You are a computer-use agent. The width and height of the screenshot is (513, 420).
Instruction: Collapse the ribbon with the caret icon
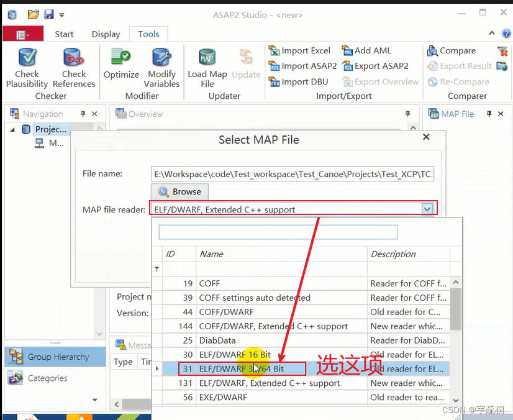click(492, 33)
